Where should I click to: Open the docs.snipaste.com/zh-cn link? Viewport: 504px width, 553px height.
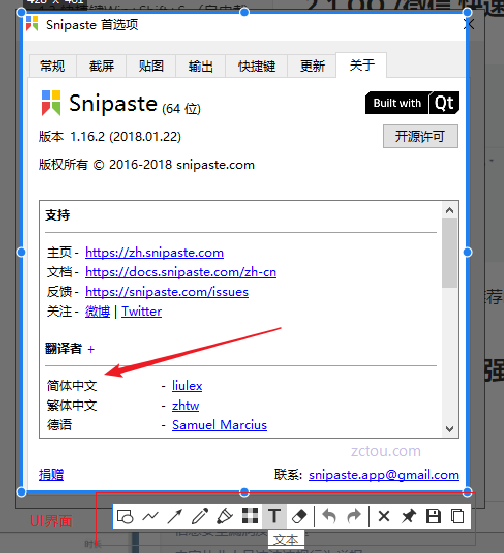click(181, 272)
